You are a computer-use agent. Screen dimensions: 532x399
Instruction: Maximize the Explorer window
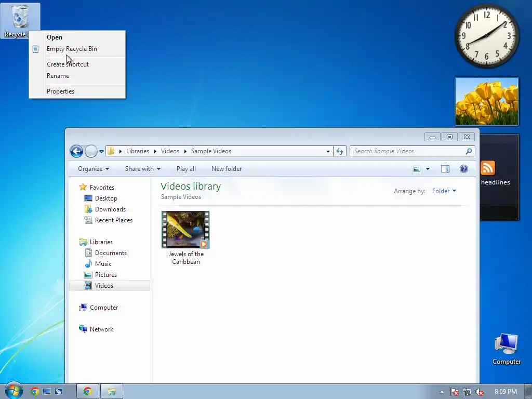[x=449, y=137]
